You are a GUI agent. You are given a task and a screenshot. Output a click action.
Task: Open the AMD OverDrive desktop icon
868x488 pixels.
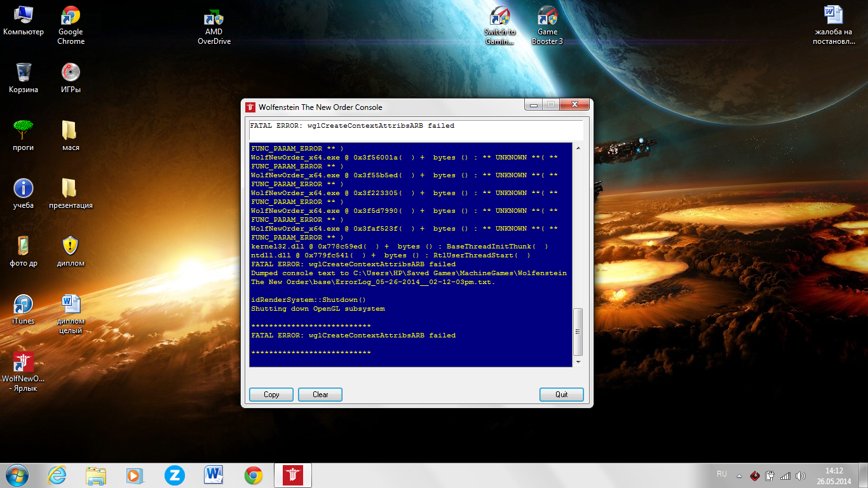click(x=214, y=18)
